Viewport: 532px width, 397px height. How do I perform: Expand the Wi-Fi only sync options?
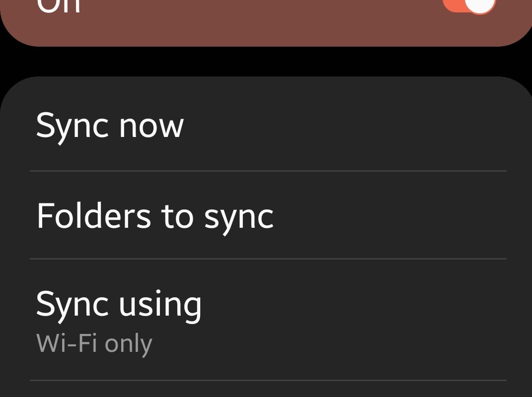tap(94, 343)
